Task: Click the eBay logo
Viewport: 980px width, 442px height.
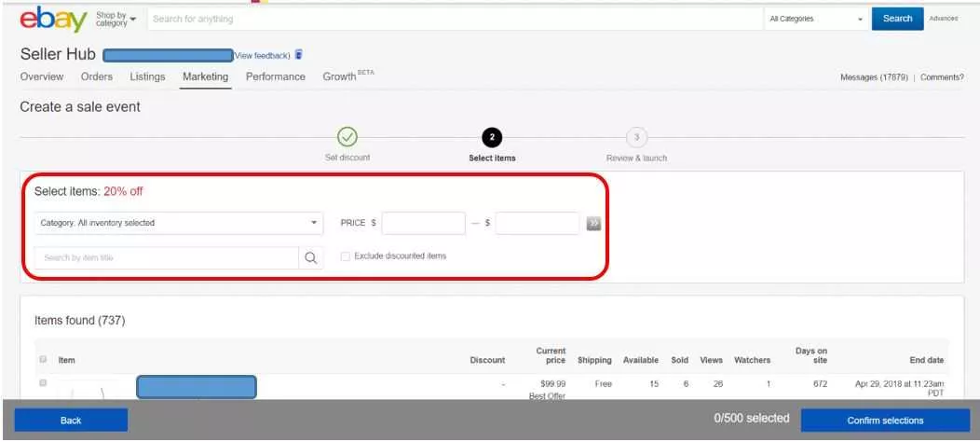Action: point(54,20)
